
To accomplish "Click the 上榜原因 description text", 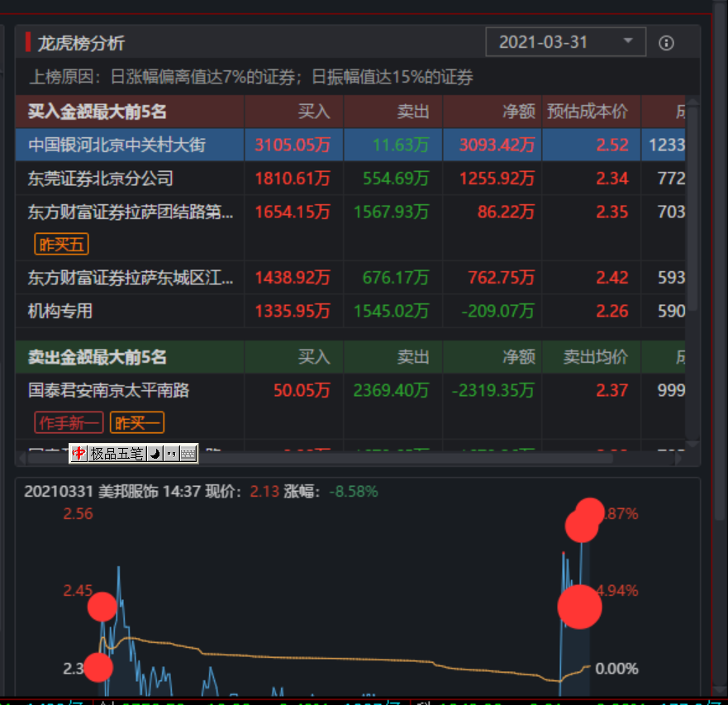I will (251, 77).
